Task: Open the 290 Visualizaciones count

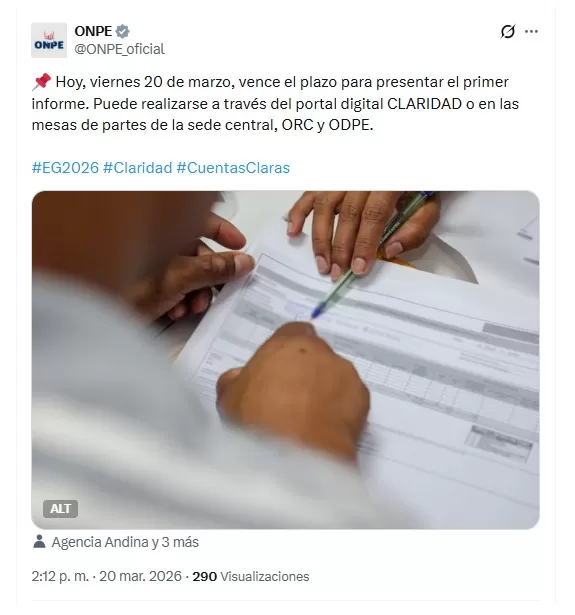Action: click(x=251, y=577)
